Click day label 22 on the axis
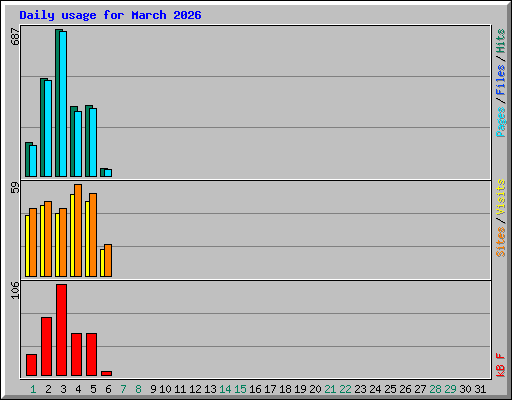The image size is (512, 400). (x=345, y=389)
